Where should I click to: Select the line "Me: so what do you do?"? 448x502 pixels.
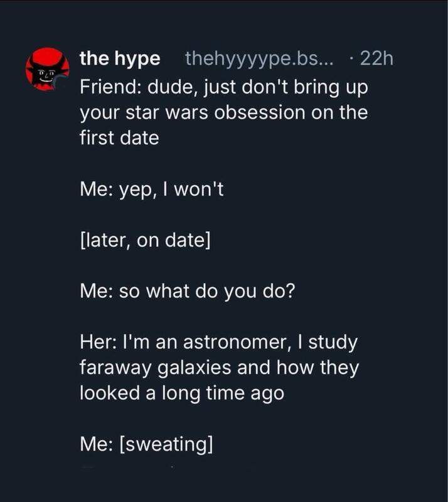point(188,291)
